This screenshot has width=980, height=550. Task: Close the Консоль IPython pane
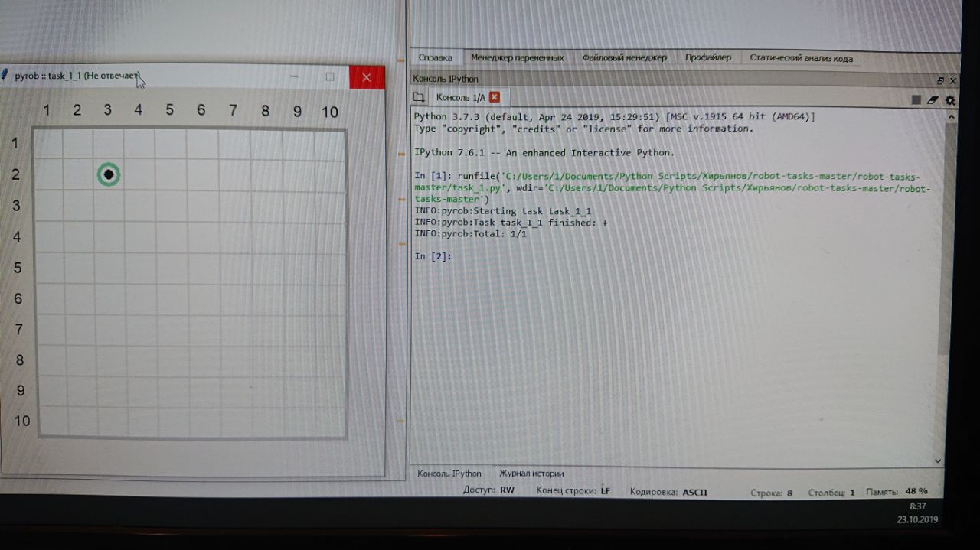[x=952, y=80]
